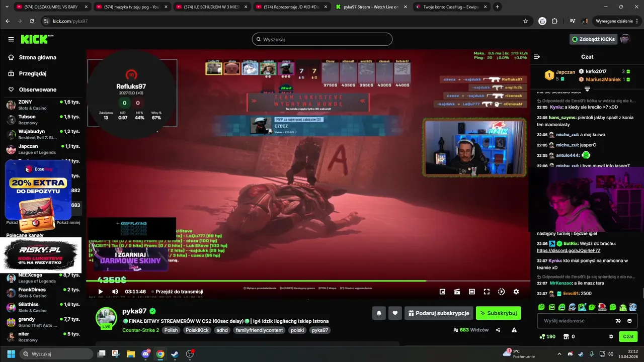Open the Counter-Strike 2 category link
Viewport: 644px width, 362px height.
pyautogui.click(x=140, y=330)
